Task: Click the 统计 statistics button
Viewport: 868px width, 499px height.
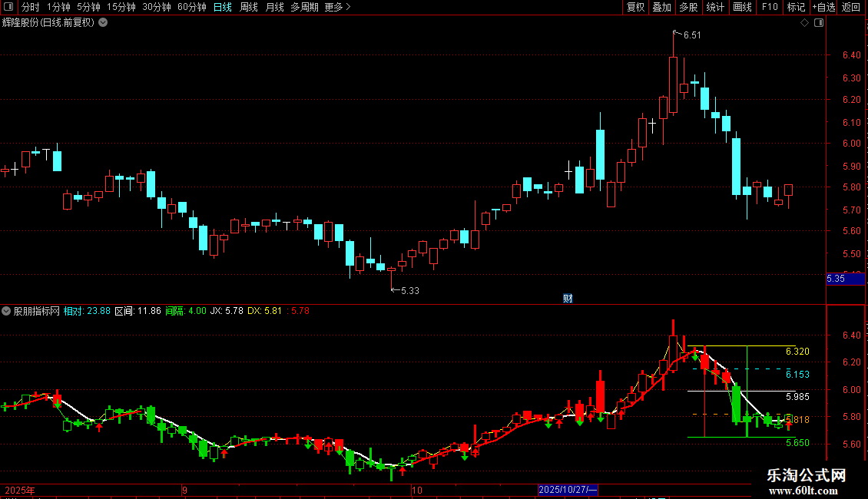Action: coord(715,7)
